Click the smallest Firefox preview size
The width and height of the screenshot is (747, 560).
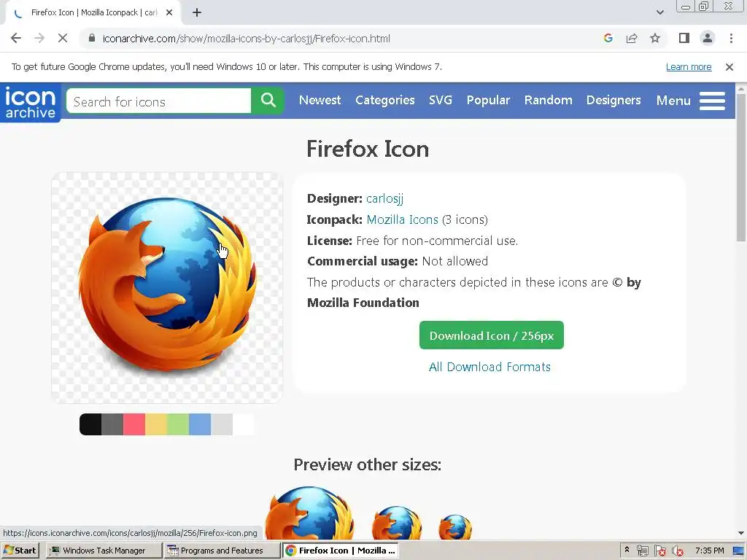455,527
